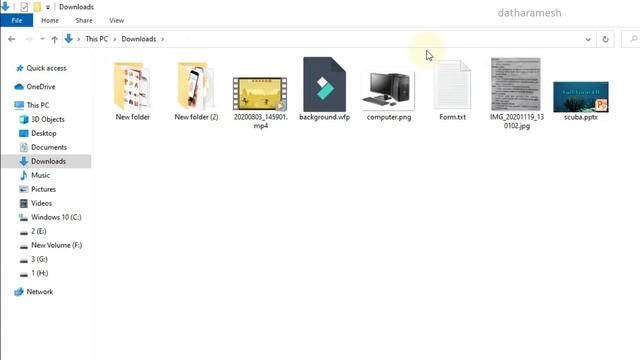Click the Videos filmstrip icon in sidebar
Screen dimensions: 640x360
coord(24,203)
